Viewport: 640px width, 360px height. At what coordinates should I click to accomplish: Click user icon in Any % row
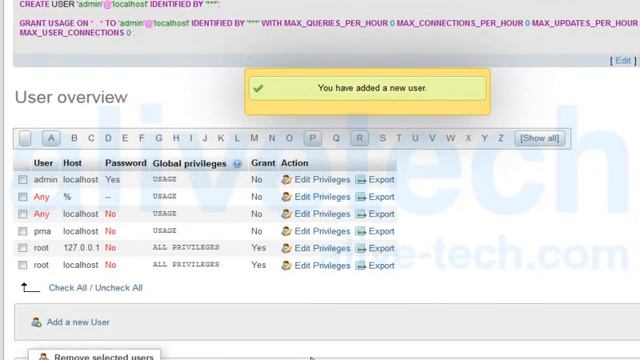(x=286, y=197)
